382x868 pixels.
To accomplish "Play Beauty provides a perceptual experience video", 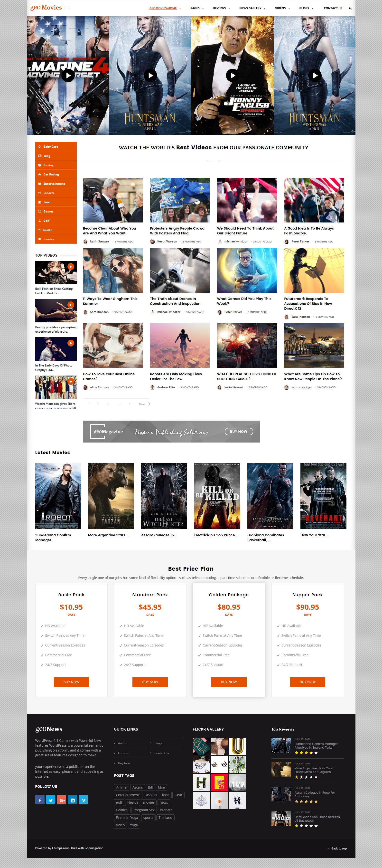I will click(x=71, y=305).
